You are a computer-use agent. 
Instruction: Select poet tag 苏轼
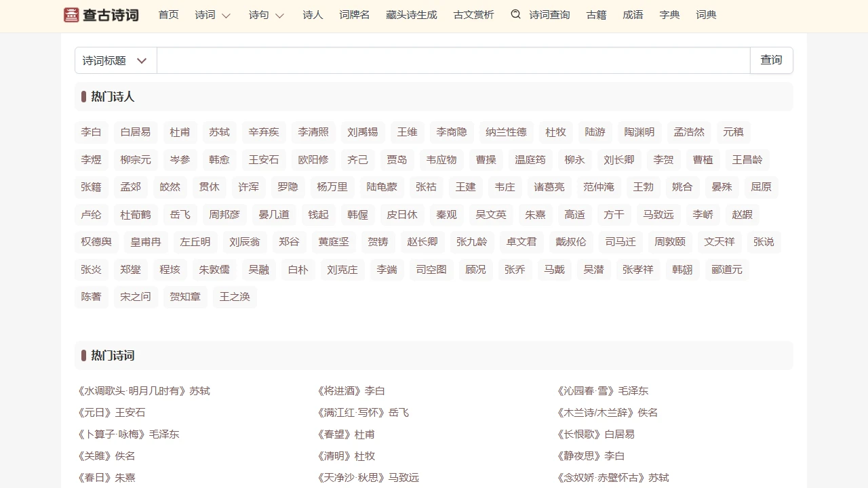coord(219,132)
